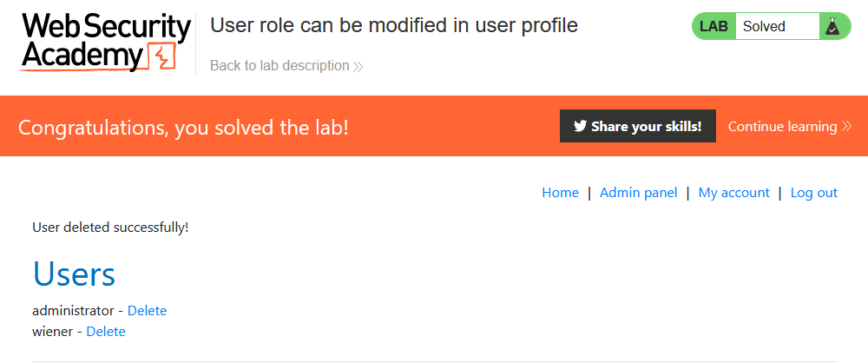868x363 pixels.
Task: Click the Solved status label
Action: [764, 27]
